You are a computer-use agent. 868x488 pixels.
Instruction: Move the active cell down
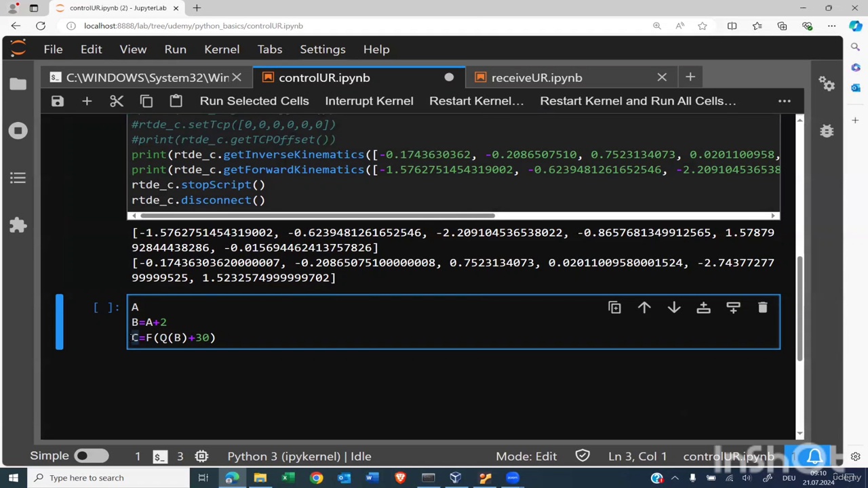click(x=674, y=308)
